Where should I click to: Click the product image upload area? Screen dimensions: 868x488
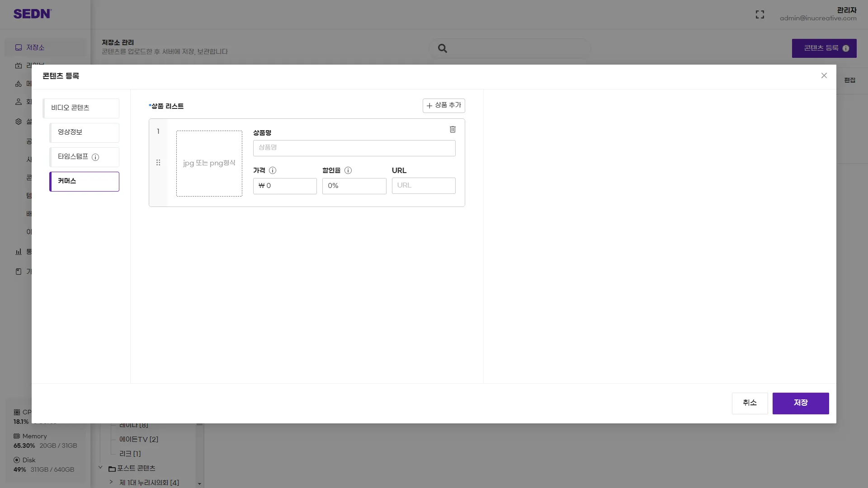coord(209,164)
